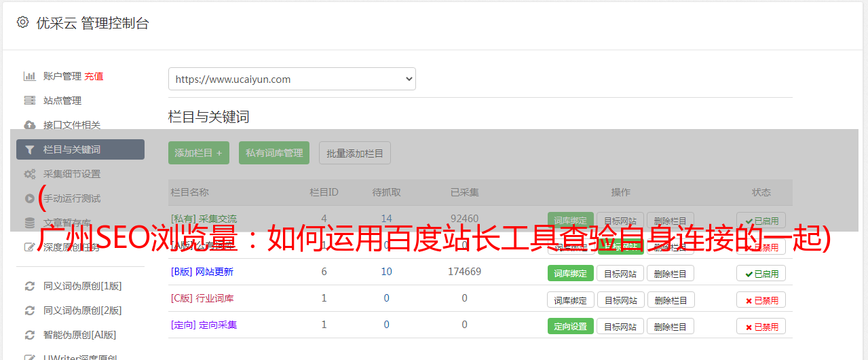Click 删除栏目 in the 行业词库 row
The width and height of the screenshot is (868, 360).
tap(671, 300)
